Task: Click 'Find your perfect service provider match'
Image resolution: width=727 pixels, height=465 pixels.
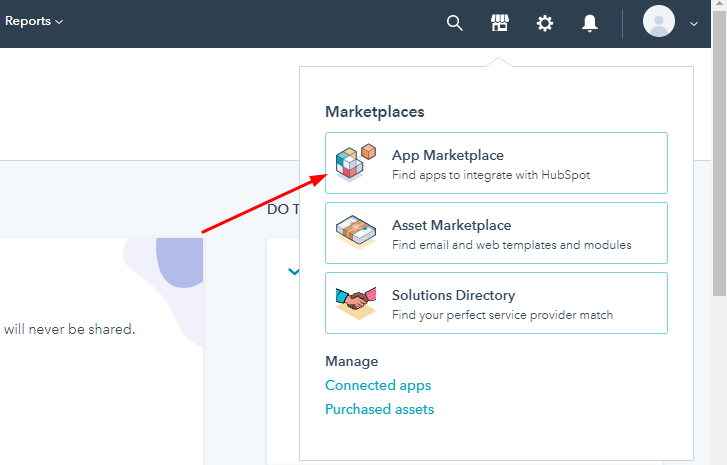Action: 502,315
